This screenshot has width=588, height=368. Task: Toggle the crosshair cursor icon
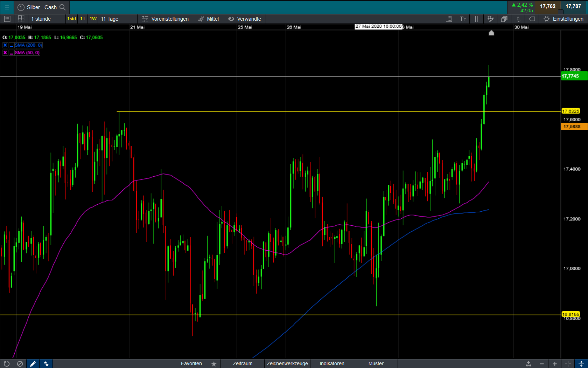568,364
